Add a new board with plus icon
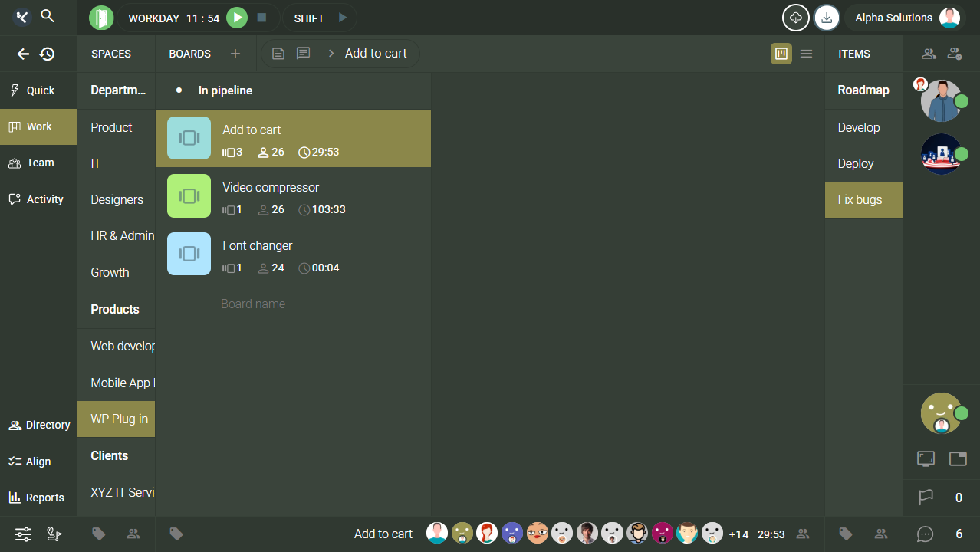980x552 pixels. click(x=235, y=54)
